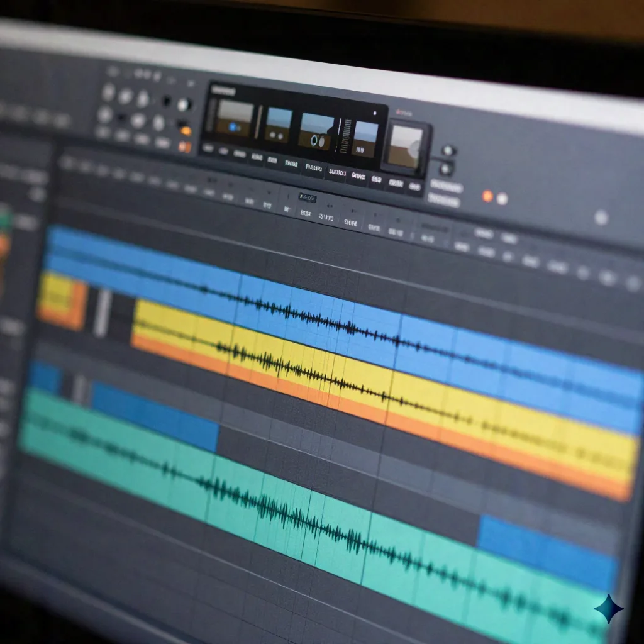Click the red label above the framed thumbnail

click(x=404, y=112)
